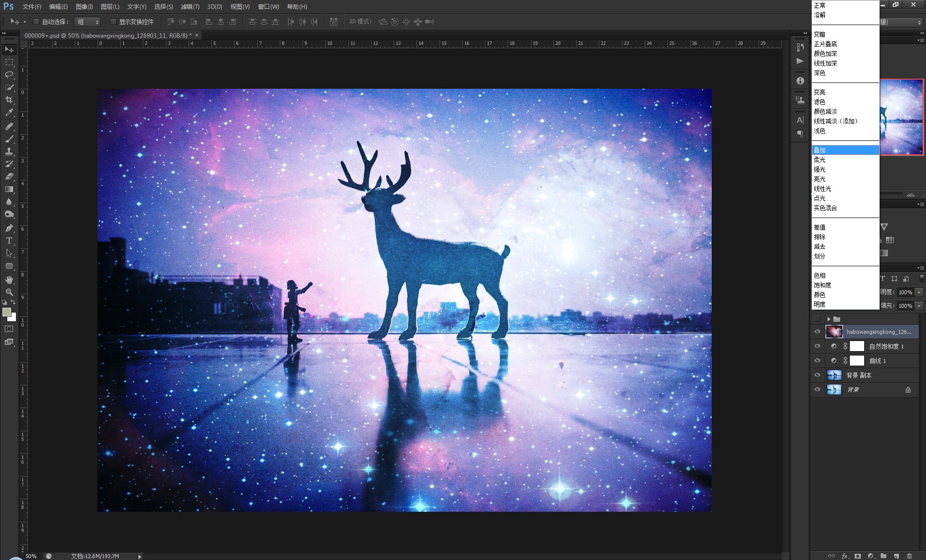Open the 填充 percentage dropdown arrow
This screenshot has height=560, width=926.
pyautogui.click(x=919, y=306)
